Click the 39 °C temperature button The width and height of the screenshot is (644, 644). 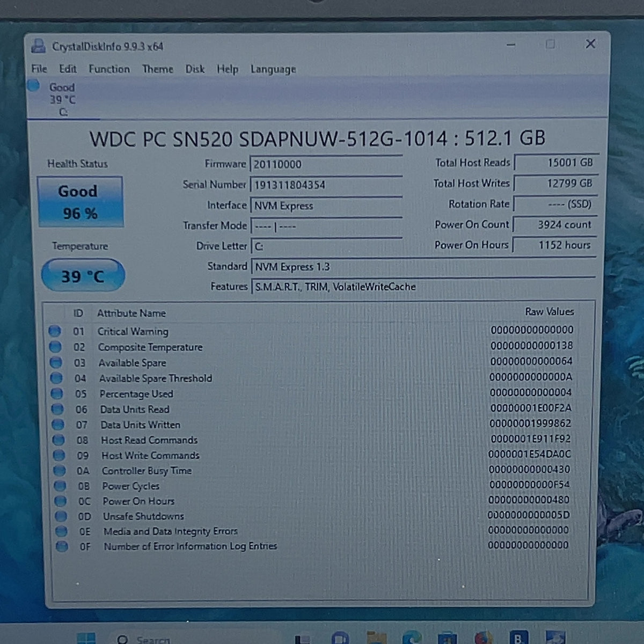[x=83, y=276]
